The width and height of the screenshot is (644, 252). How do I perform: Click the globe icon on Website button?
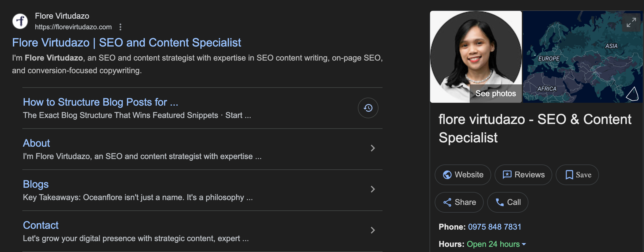point(447,175)
